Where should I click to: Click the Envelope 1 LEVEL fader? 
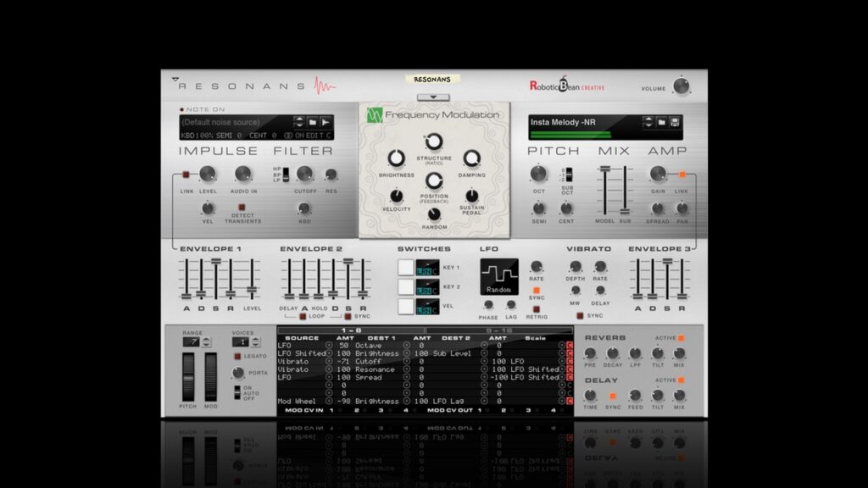(252, 290)
